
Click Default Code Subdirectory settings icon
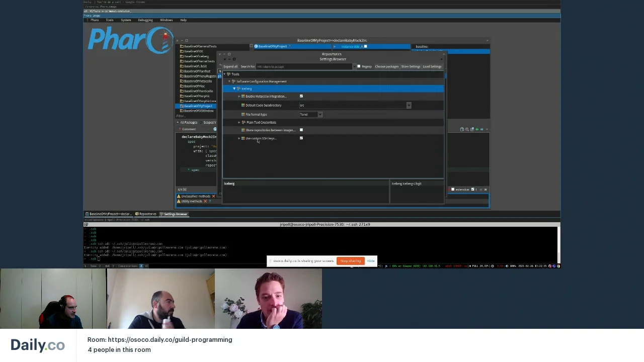243,105
